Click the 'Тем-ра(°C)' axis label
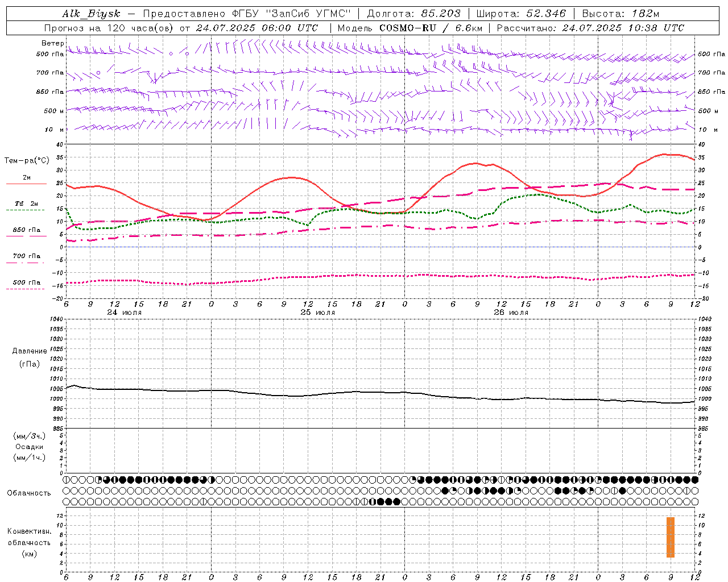 click(27, 161)
